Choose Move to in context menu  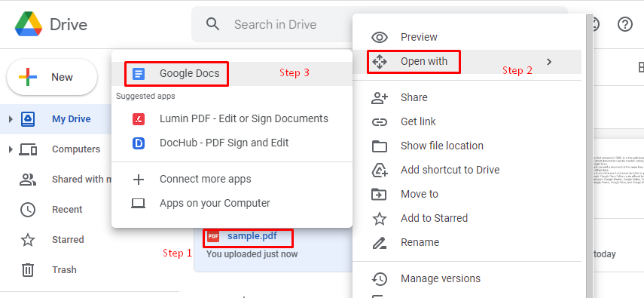(x=467, y=195)
